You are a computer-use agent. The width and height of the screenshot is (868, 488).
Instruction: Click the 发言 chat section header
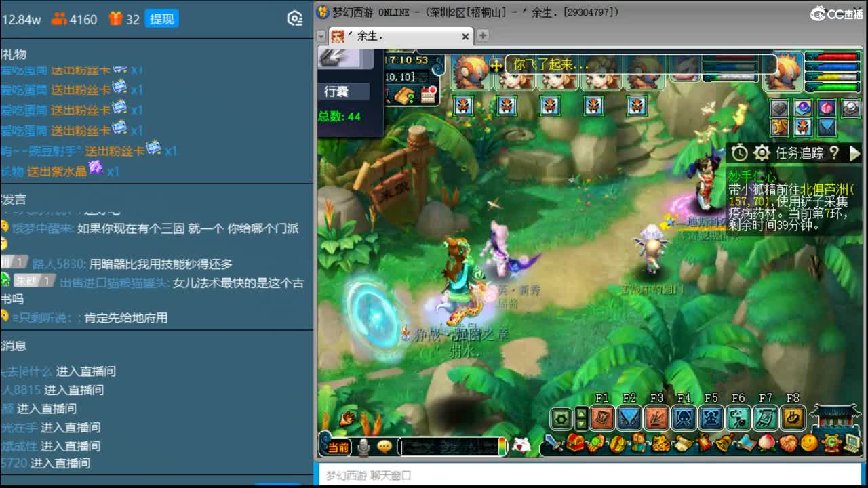(14, 199)
